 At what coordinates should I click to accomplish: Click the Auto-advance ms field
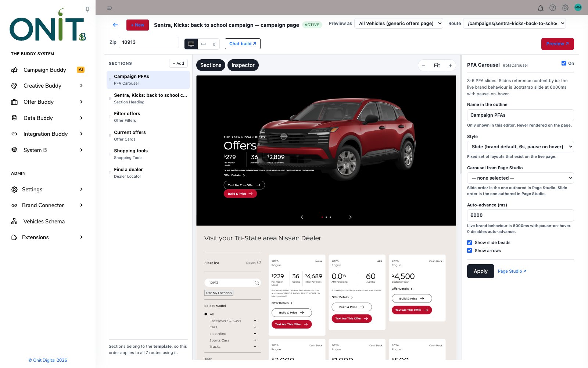click(x=520, y=215)
